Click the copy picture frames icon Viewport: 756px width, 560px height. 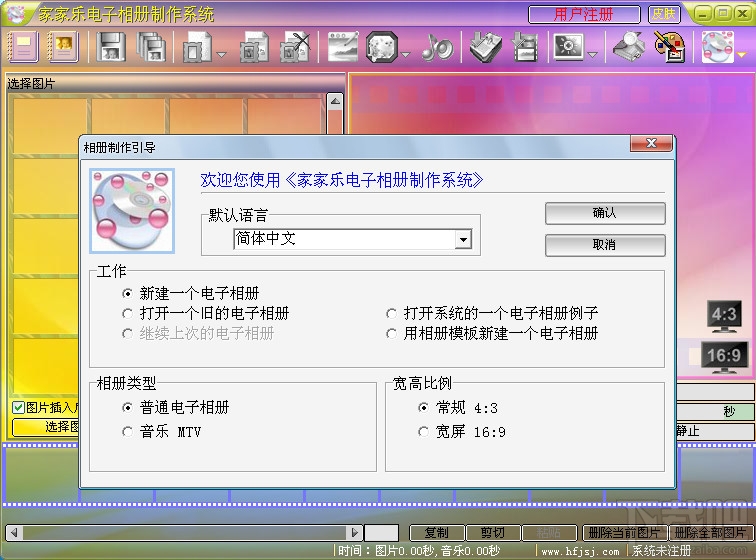click(254, 47)
